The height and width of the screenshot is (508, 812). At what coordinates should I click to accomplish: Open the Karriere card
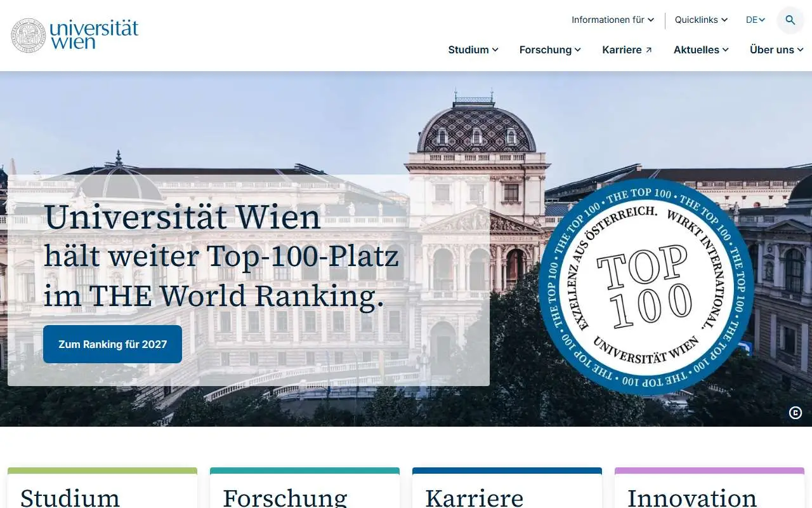[507, 488]
